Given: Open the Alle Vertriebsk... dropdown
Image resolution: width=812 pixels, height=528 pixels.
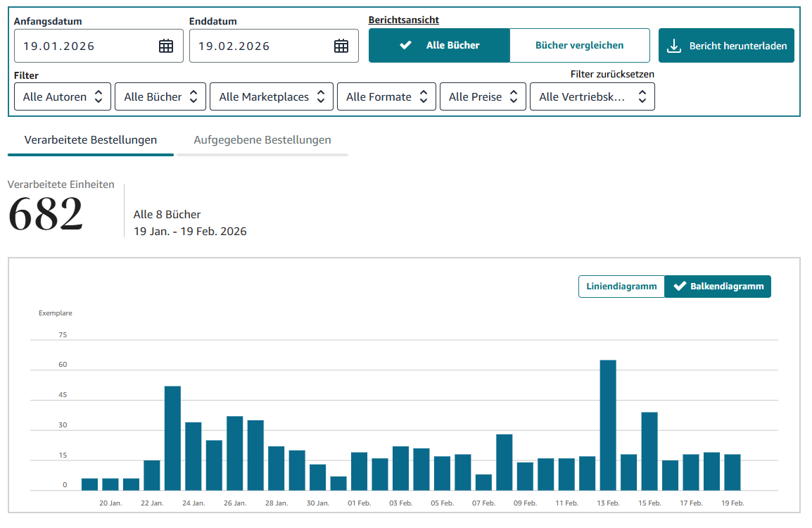Looking at the screenshot, I should point(592,97).
